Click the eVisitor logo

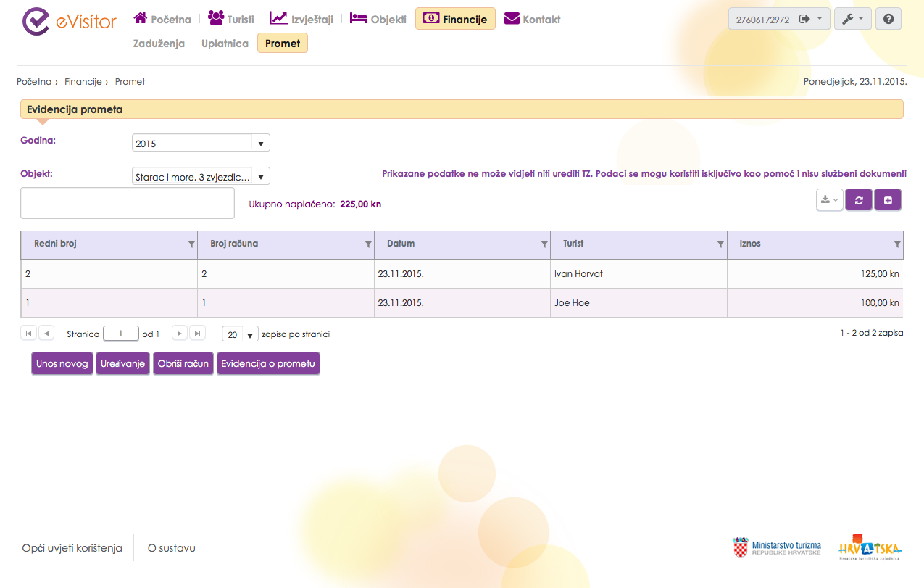pyautogui.click(x=69, y=22)
